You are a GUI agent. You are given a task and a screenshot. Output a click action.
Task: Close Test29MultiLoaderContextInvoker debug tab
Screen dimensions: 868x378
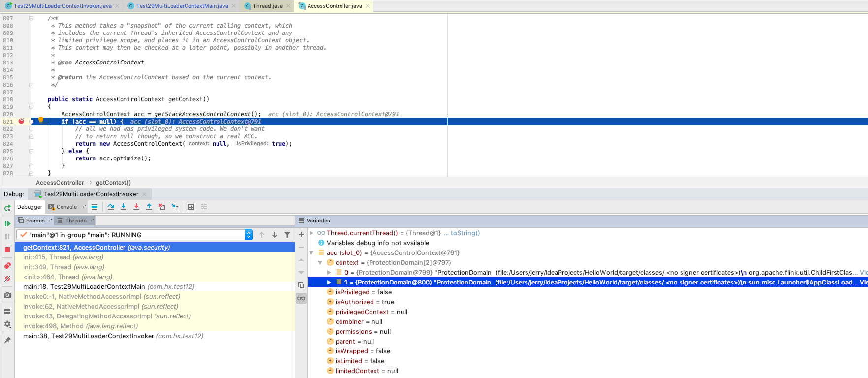(144, 194)
